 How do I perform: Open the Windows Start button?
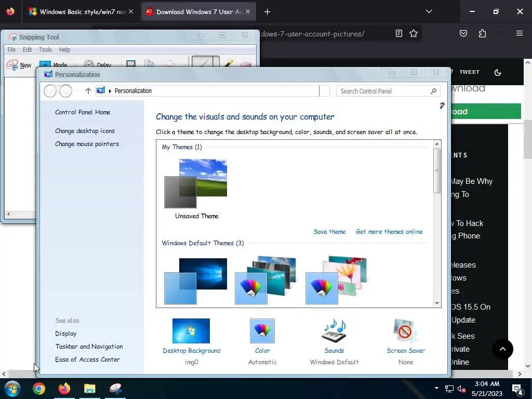pos(12,389)
